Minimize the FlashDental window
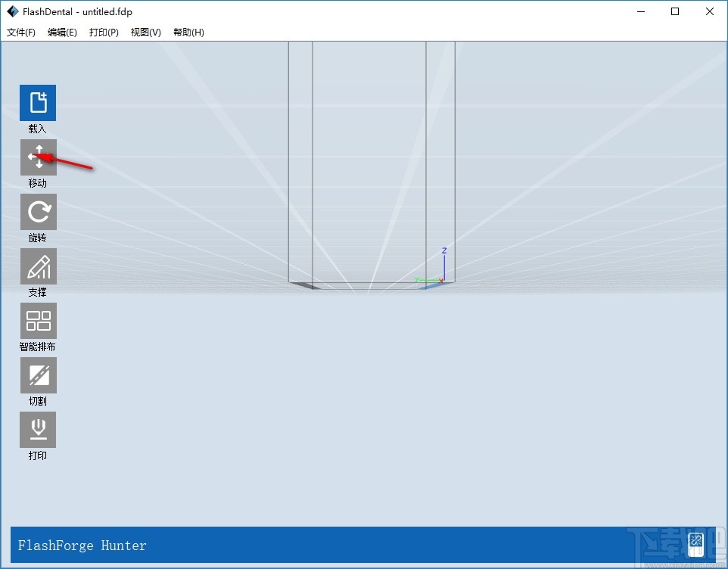This screenshot has width=728, height=569. click(x=640, y=11)
